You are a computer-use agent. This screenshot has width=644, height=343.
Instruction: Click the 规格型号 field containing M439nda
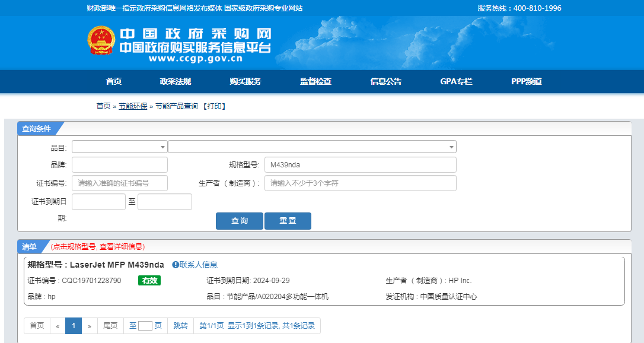[360, 165]
